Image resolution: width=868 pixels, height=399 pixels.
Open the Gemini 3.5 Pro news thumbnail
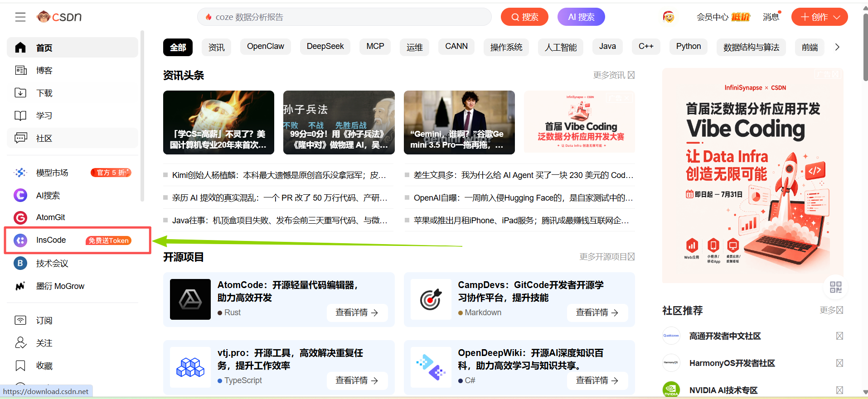pyautogui.click(x=459, y=122)
